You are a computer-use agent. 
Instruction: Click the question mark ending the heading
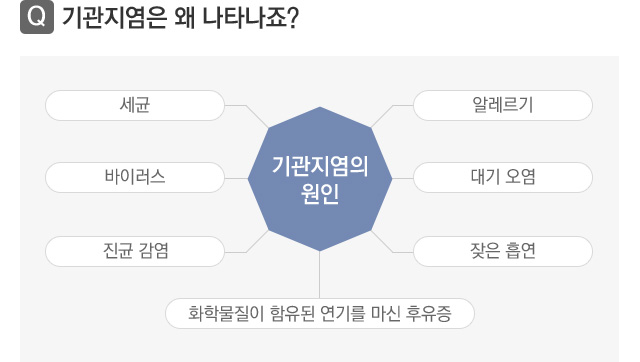pos(293,18)
